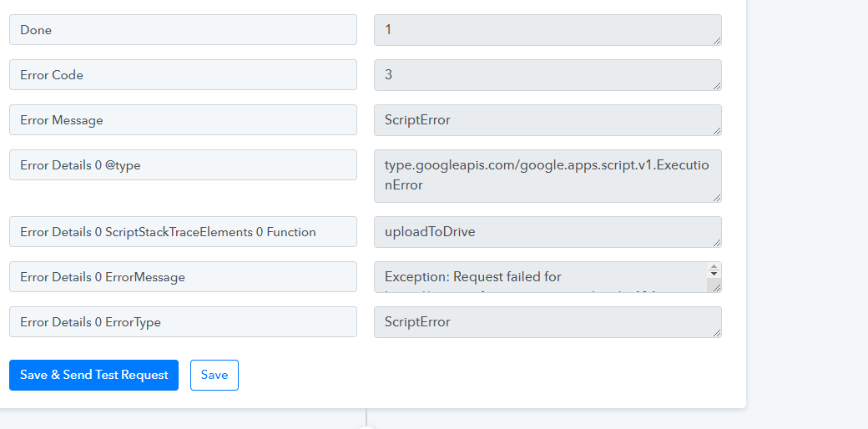The height and width of the screenshot is (429, 868).
Task: Select the Error Code label field
Action: [183, 75]
